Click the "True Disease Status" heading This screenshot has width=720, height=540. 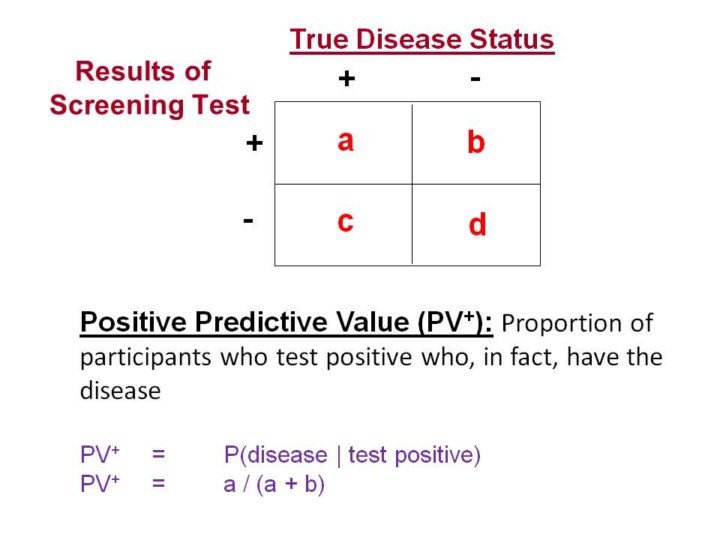(x=421, y=40)
